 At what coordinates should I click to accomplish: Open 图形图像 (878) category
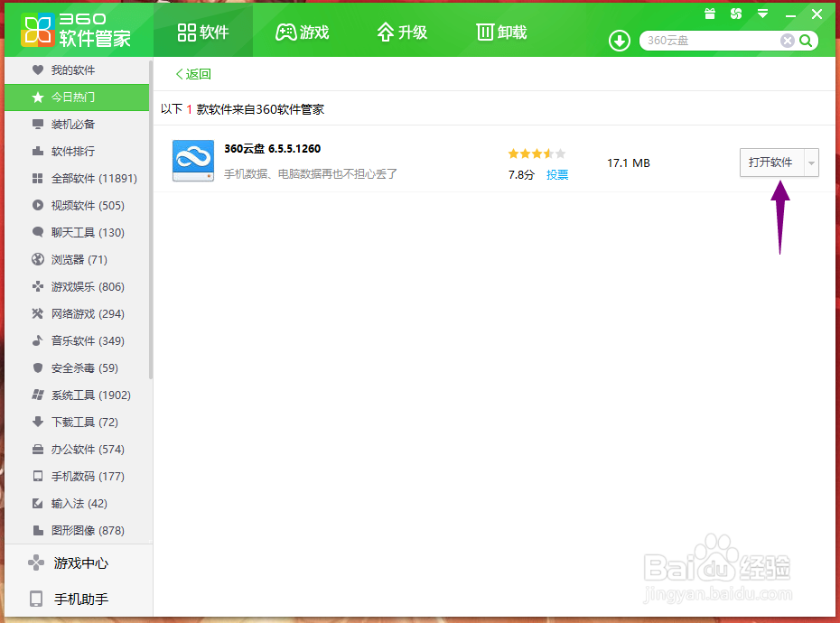77,530
